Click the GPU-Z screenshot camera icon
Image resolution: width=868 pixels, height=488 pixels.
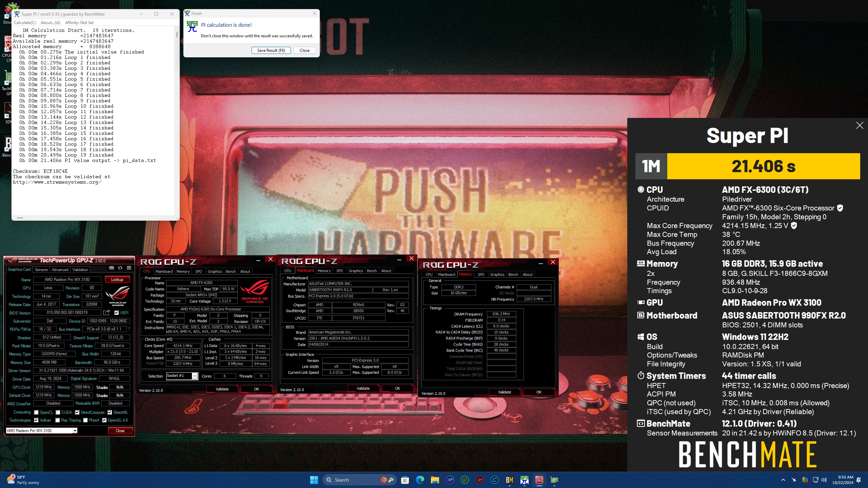click(111, 268)
